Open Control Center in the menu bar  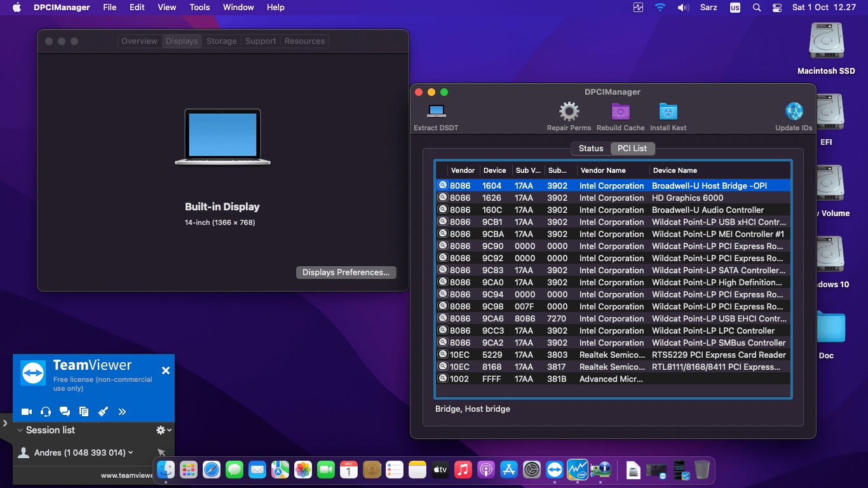(777, 8)
